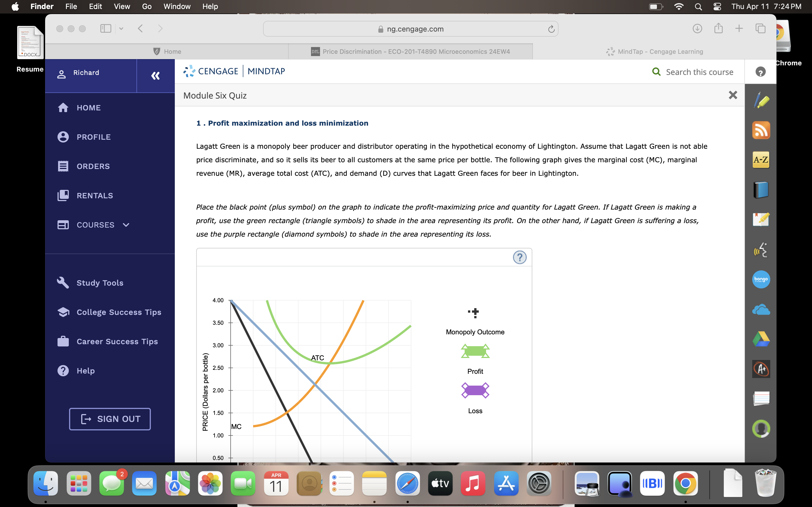This screenshot has height=507, width=812.
Task: Click the Bongo app icon
Action: tap(761, 279)
